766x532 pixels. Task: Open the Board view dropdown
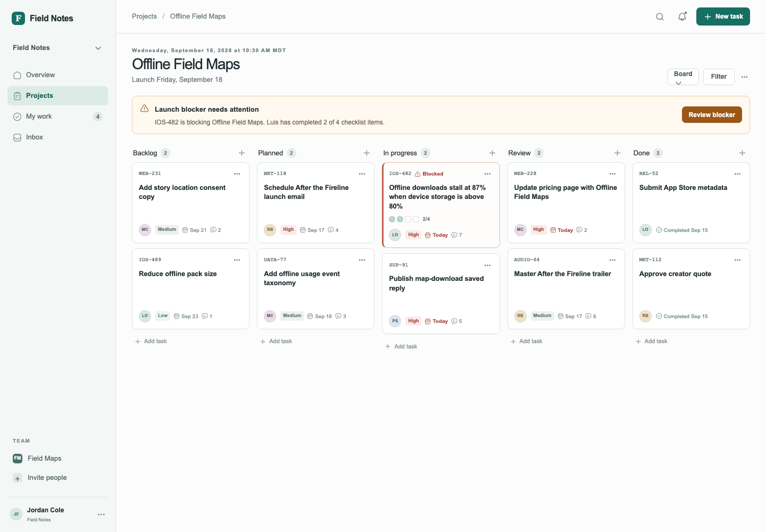[683, 77]
